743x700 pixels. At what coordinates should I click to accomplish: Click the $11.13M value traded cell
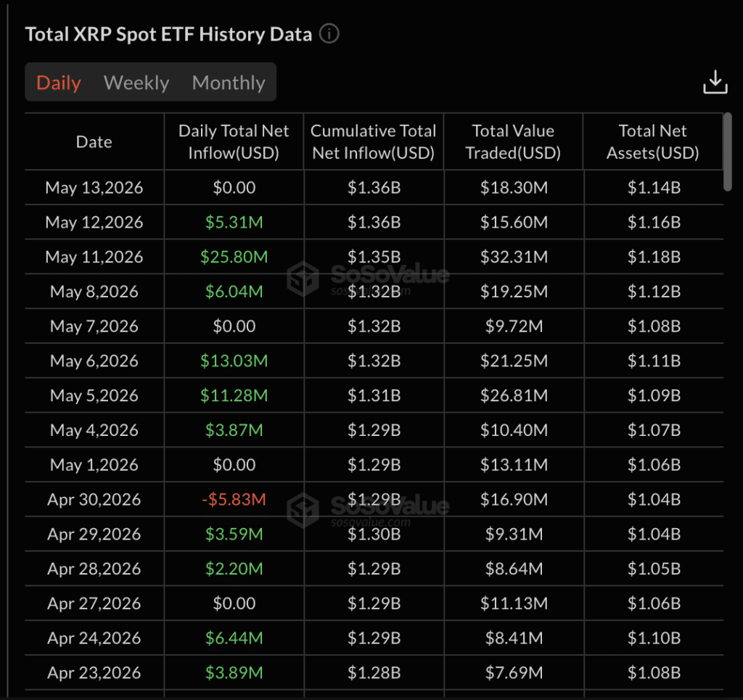click(514, 604)
